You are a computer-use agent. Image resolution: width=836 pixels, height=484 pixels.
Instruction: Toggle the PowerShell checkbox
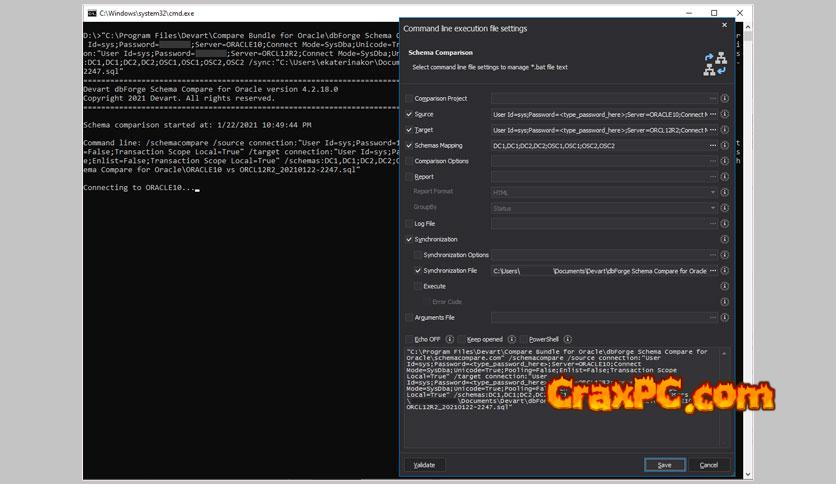click(x=524, y=339)
